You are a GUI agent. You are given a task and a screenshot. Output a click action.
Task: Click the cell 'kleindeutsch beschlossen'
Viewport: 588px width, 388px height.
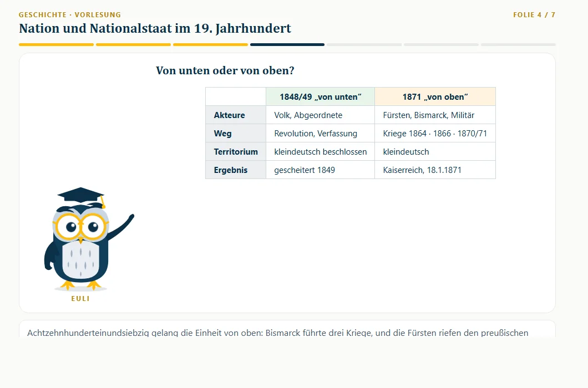point(320,152)
